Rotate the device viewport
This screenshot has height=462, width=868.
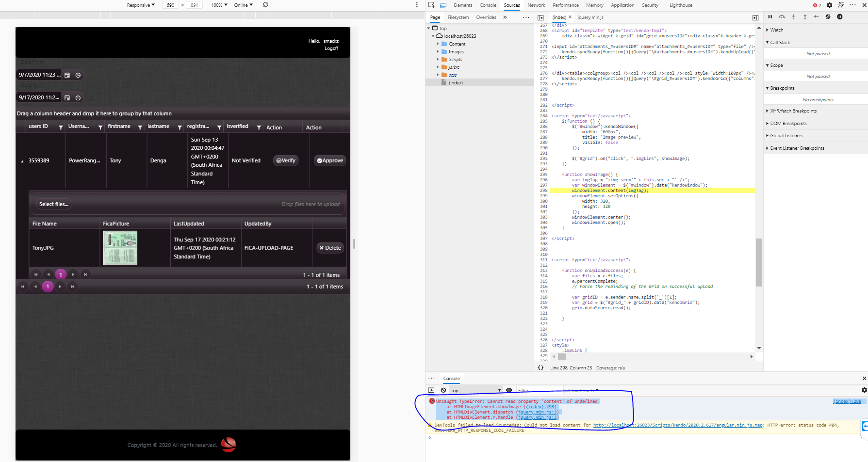265,5
